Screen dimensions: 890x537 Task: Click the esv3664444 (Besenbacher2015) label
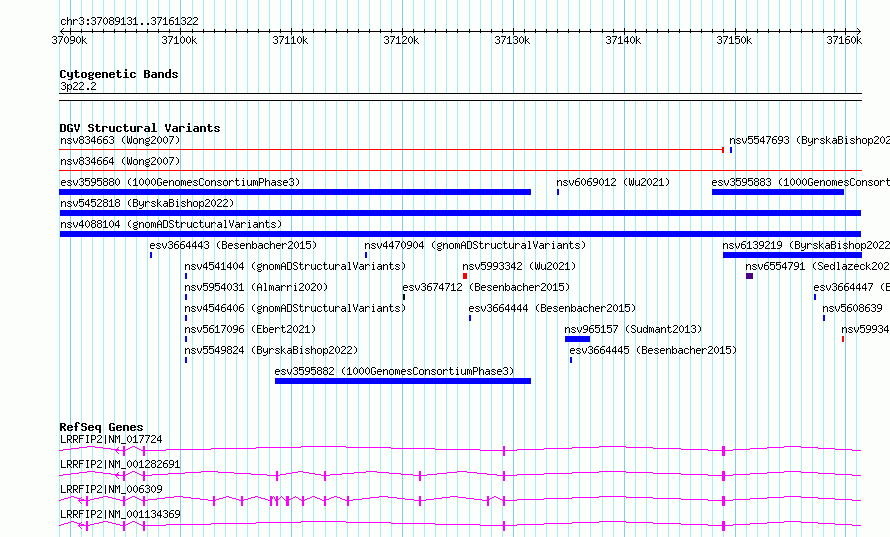[x=552, y=308]
